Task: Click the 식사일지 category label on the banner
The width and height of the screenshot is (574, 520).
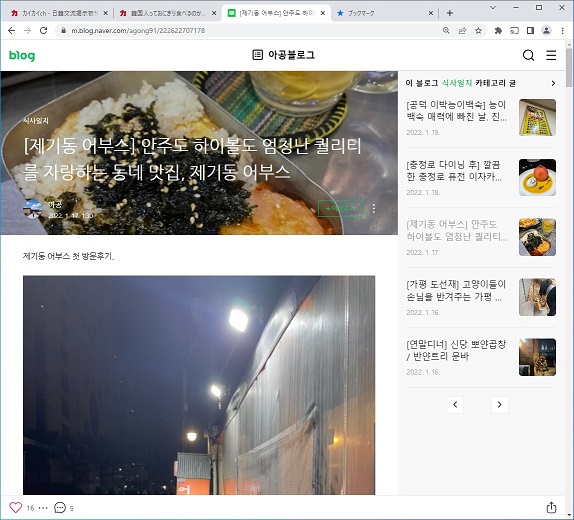Action: [x=36, y=120]
